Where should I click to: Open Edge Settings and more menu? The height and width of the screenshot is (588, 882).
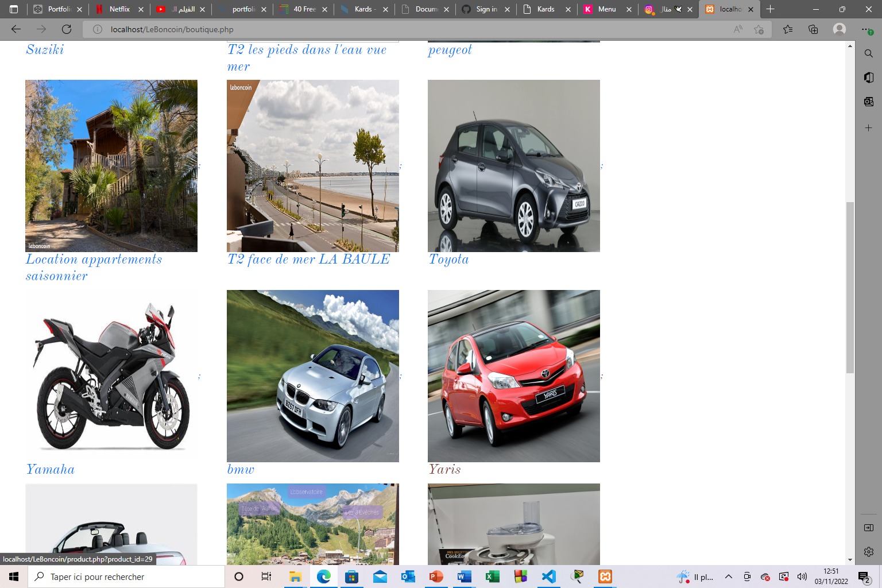tap(867, 29)
